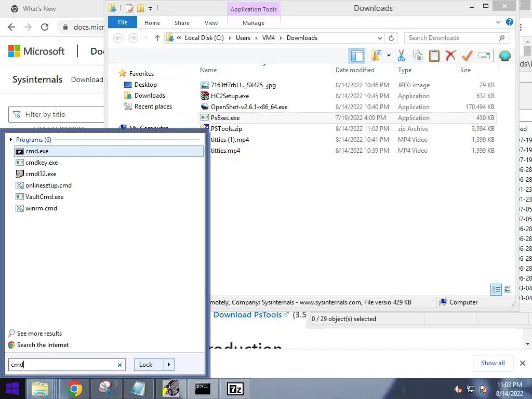Open the Manage ribbon tab

tap(254, 23)
